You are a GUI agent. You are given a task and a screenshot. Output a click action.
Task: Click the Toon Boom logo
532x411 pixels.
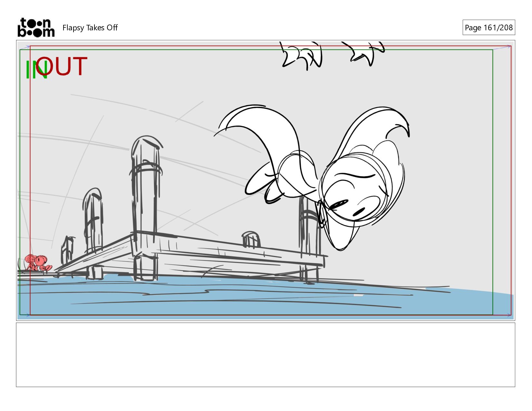point(36,27)
